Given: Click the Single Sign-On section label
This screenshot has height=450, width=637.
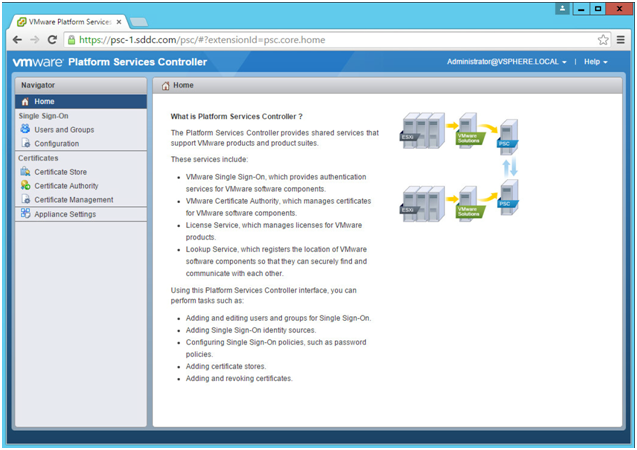Looking at the screenshot, I should tap(43, 116).
